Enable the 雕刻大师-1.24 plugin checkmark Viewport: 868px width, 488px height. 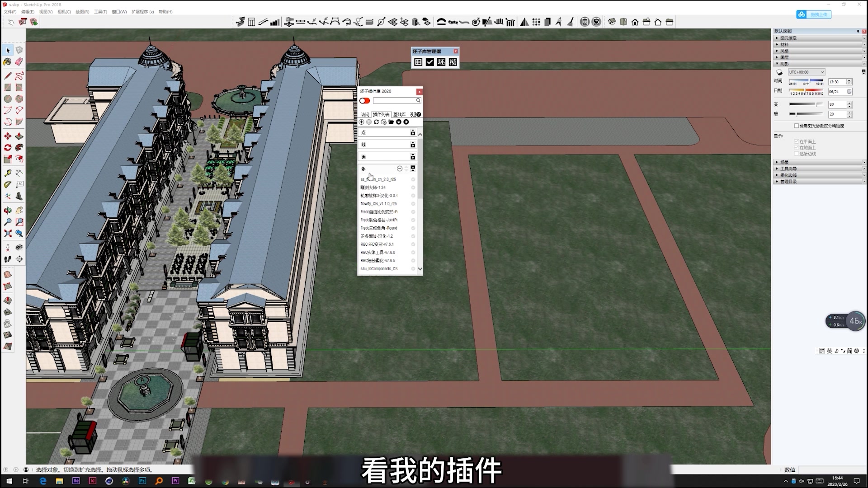pos(413,187)
